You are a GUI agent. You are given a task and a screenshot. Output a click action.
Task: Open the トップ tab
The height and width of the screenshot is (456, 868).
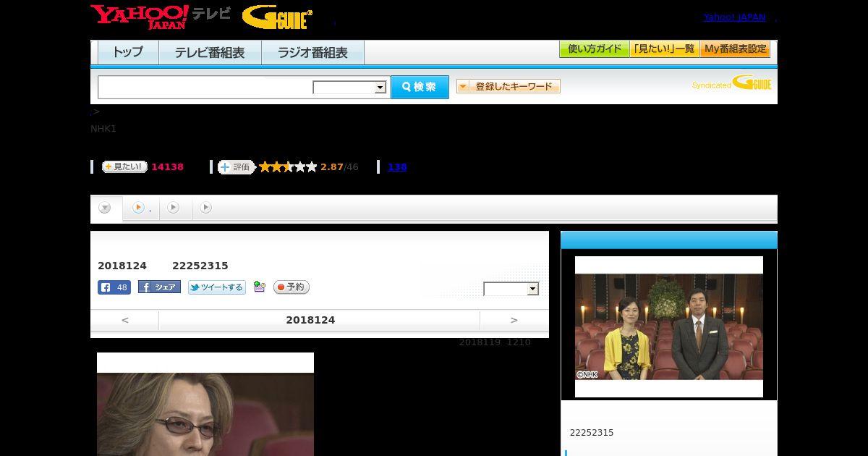pos(128,52)
